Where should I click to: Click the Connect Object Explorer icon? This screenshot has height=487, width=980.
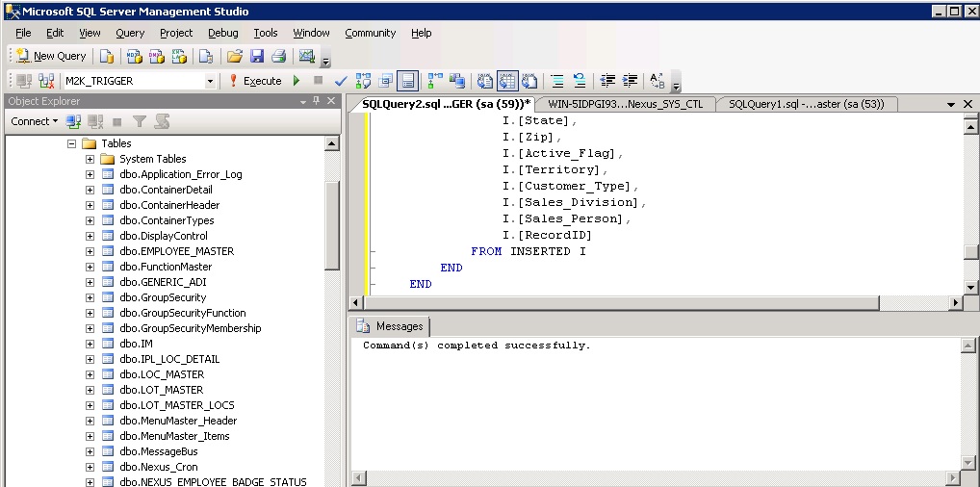[74, 121]
